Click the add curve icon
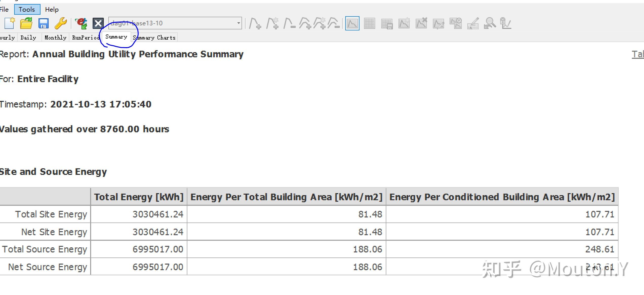Screen dimensions: 644x295 [x=255, y=24]
